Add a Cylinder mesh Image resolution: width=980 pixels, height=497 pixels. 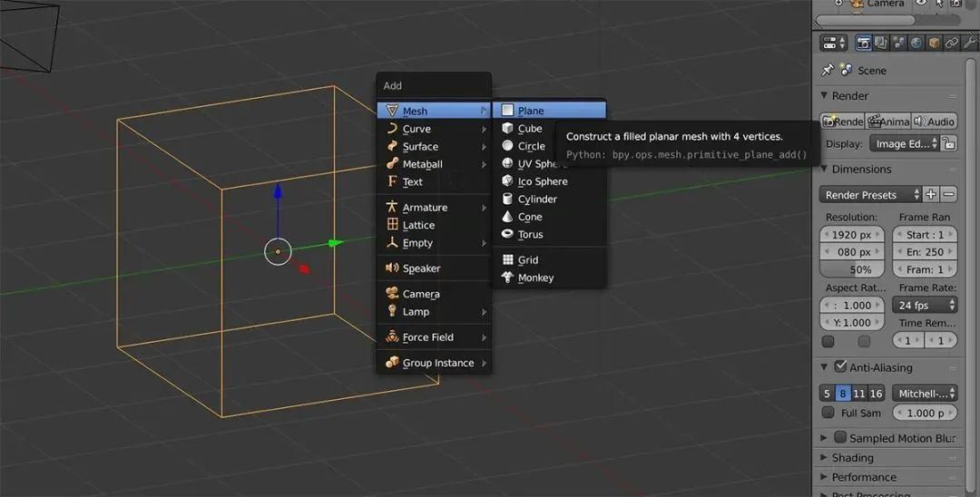(x=549, y=200)
